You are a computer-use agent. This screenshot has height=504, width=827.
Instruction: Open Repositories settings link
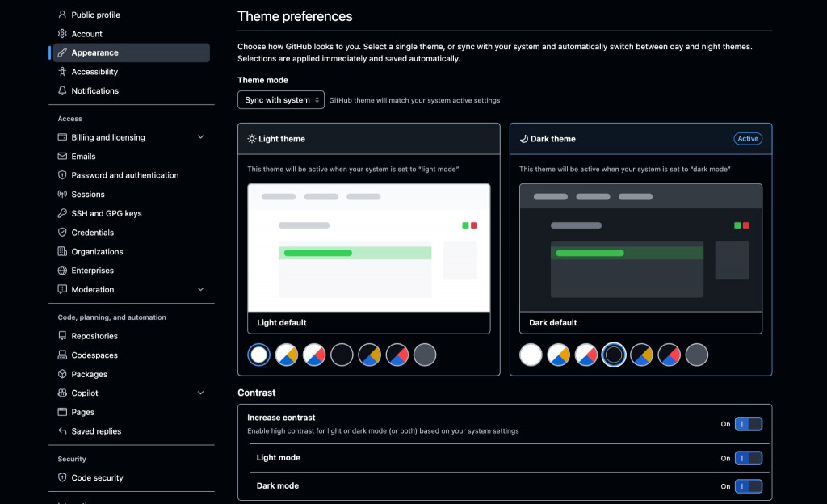pos(132,336)
